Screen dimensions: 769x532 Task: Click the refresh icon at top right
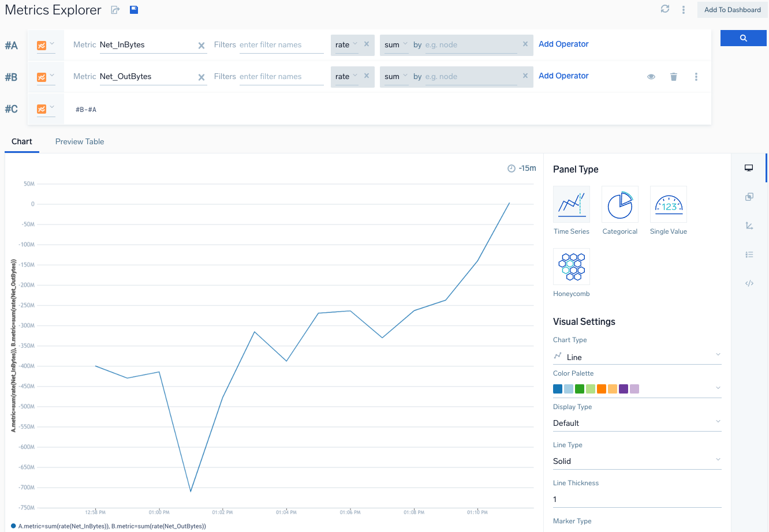[x=665, y=9]
